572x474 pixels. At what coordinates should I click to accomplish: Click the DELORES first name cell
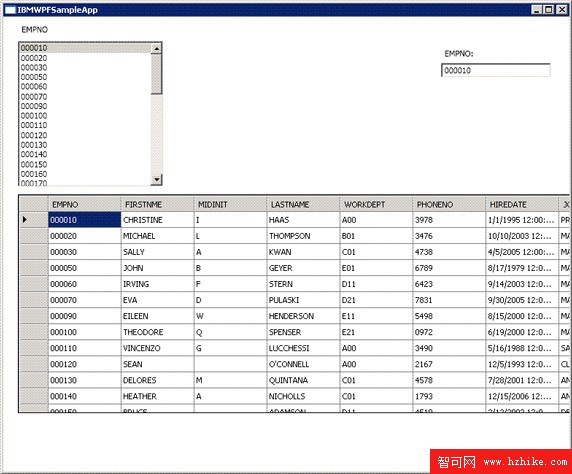[157, 380]
